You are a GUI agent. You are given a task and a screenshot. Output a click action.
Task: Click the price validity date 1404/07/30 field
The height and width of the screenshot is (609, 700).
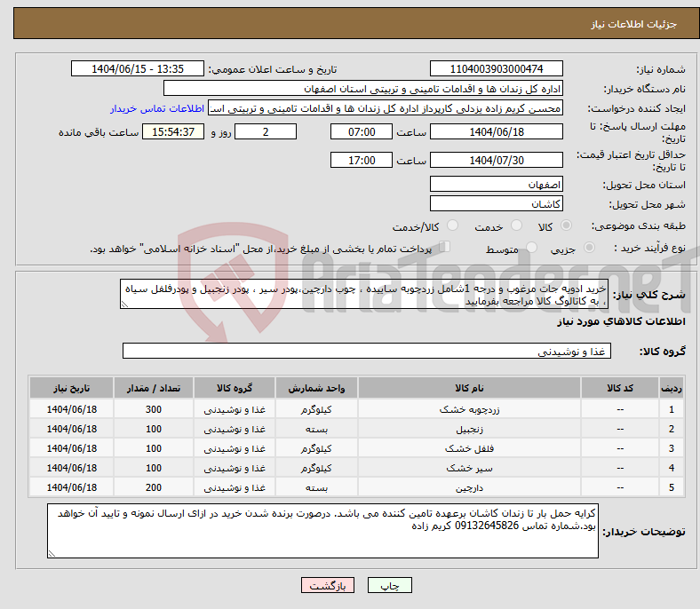coord(496,161)
